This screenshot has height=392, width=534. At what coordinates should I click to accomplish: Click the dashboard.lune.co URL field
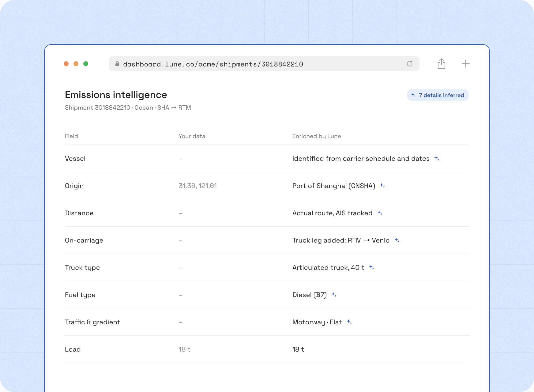tap(264, 64)
